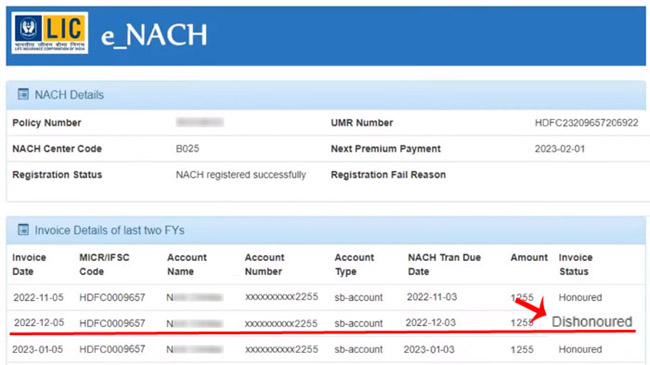The height and width of the screenshot is (365, 650).
Task: Click due date 2023-01-03
Action: pyautogui.click(x=429, y=349)
